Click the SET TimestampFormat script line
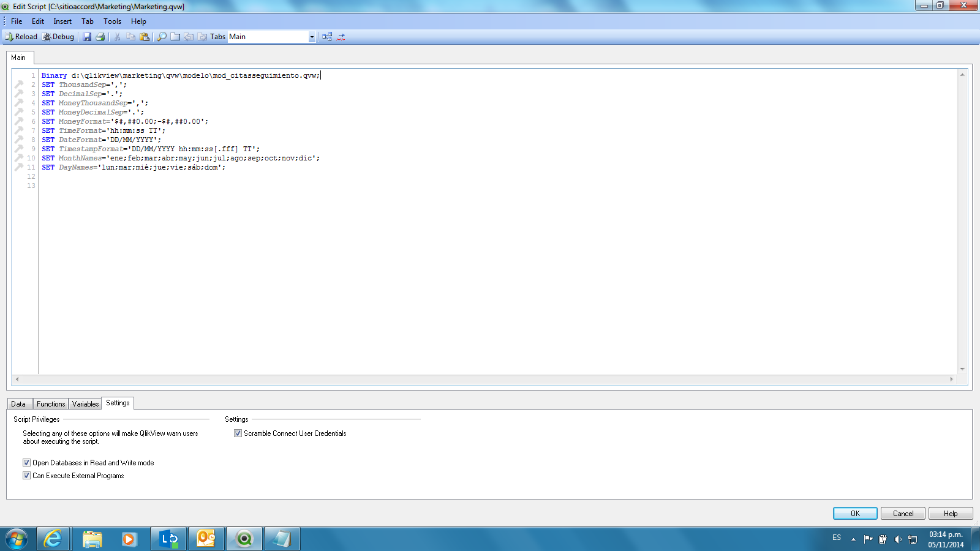The image size is (980, 551). point(151,149)
